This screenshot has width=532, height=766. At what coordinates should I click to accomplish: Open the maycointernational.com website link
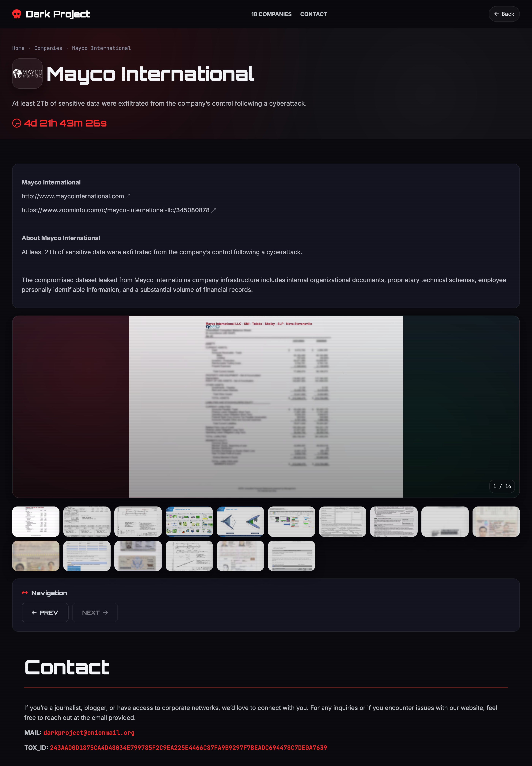tap(73, 196)
